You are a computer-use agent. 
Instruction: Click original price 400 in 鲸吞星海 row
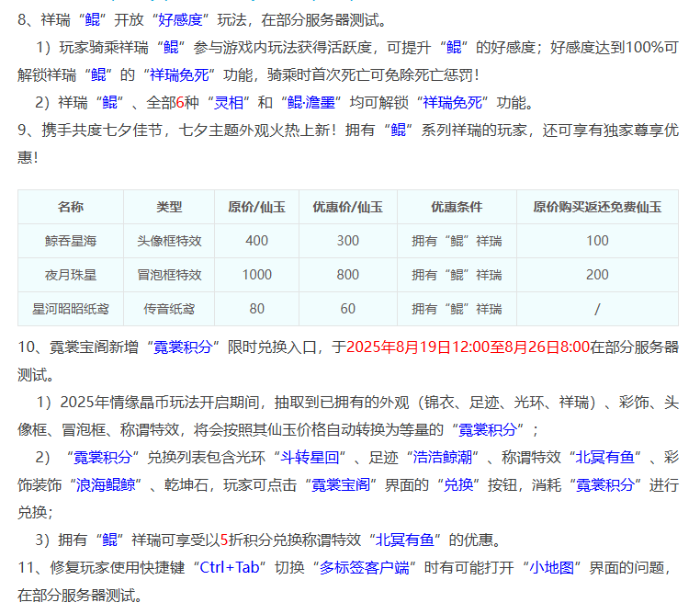[x=256, y=241]
